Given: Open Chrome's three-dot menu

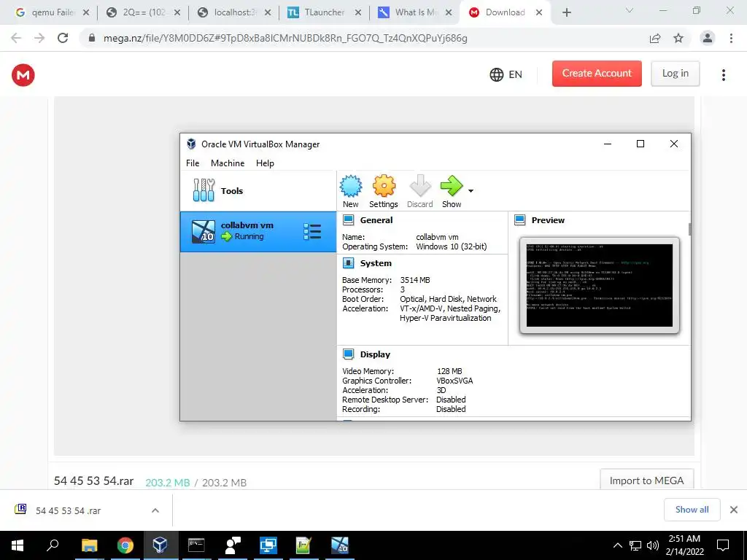Looking at the screenshot, I should point(731,38).
